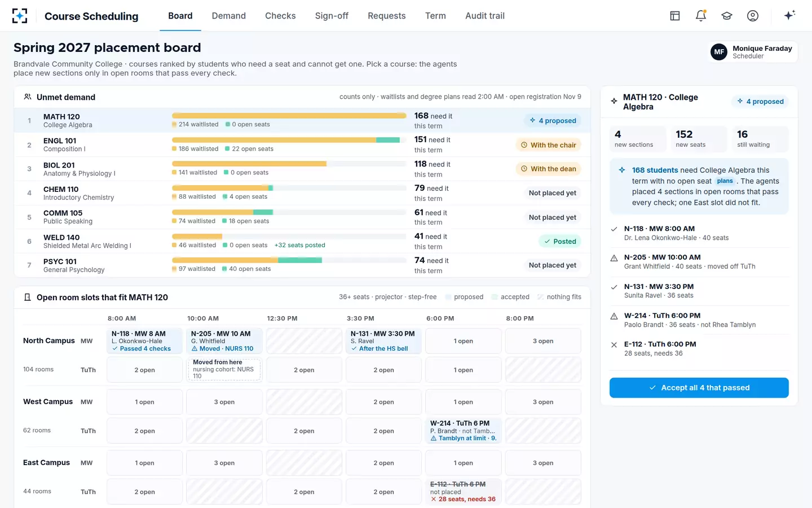
Task: Click the check icon beside N-131 · MW 3:30 PM
Action: [x=614, y=287]
